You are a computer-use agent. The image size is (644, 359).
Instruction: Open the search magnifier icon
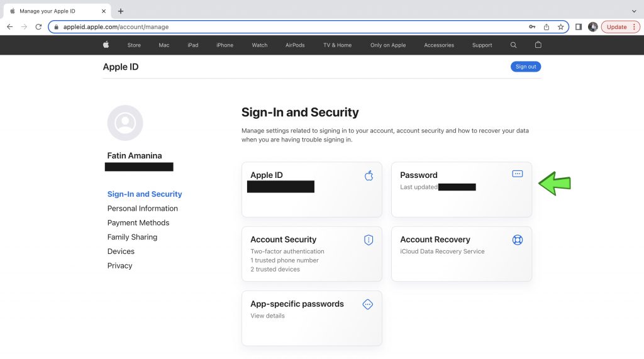pyautogui.click(x=513, y=45)
